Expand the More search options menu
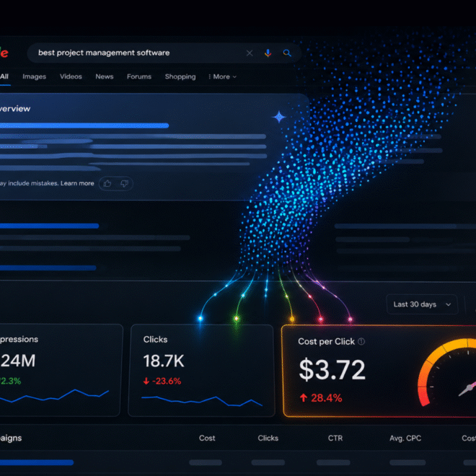 coord(222,76)
